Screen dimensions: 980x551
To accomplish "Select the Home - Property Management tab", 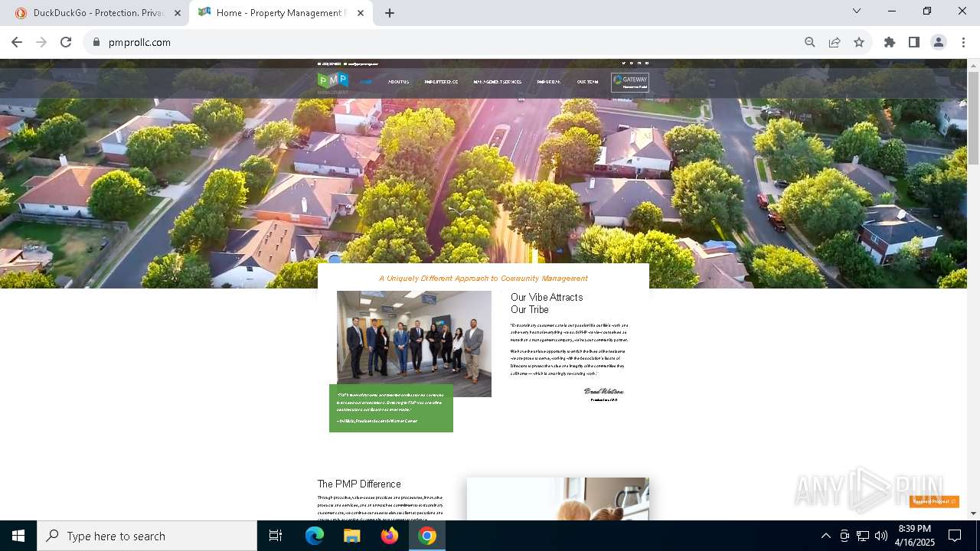I will (x=279, y=13).
